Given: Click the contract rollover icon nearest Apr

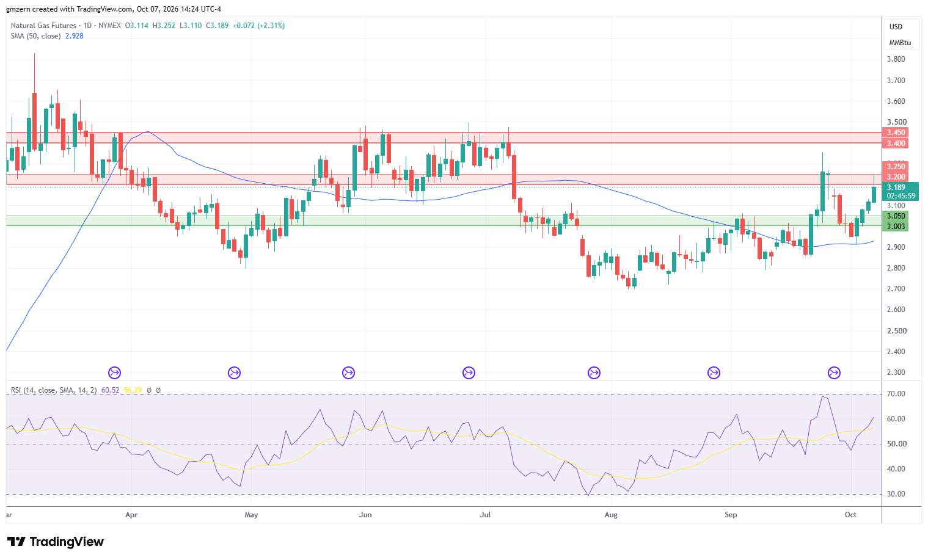Looking at the screenshot, I should 114,373.
